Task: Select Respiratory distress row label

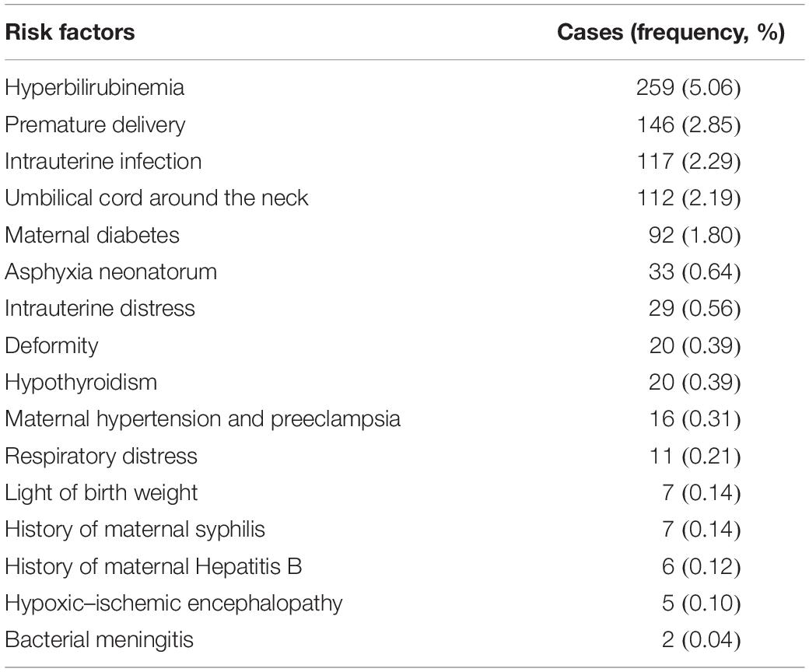Action: [101, 457]
